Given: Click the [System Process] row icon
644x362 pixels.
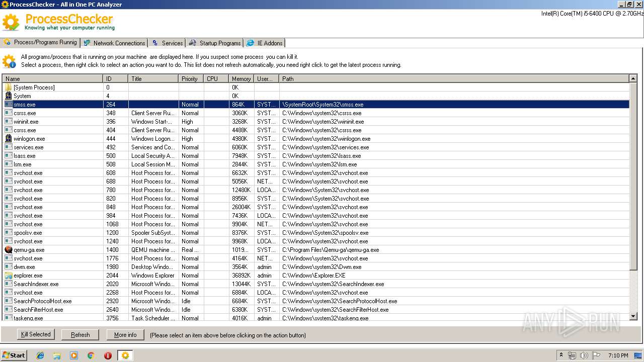Looking at the screenshot, I should click(9, 87).
